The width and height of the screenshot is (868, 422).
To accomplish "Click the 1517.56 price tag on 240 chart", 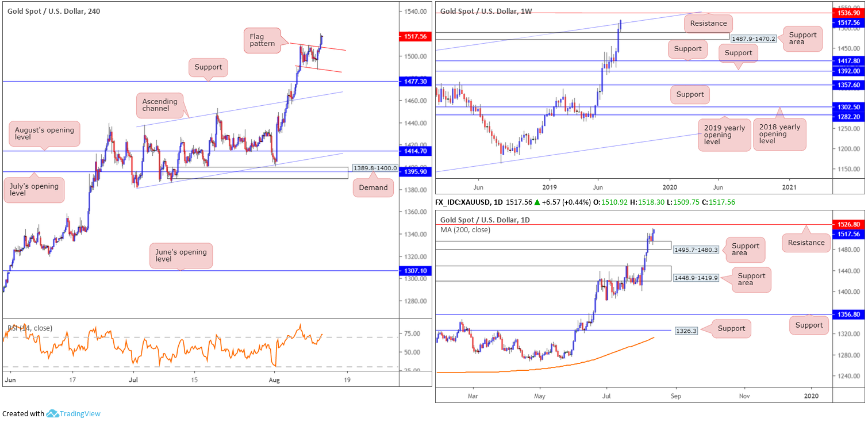I will [415, 36].
